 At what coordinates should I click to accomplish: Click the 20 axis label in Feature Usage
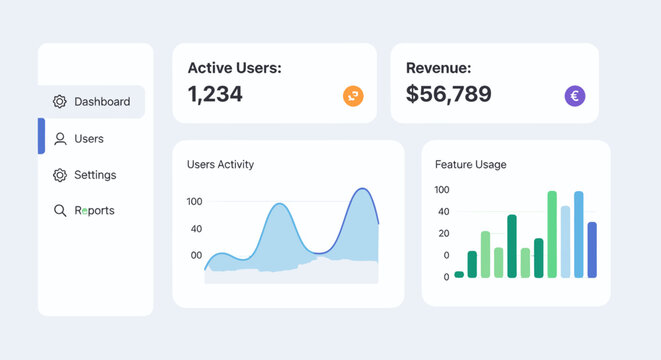443,233
